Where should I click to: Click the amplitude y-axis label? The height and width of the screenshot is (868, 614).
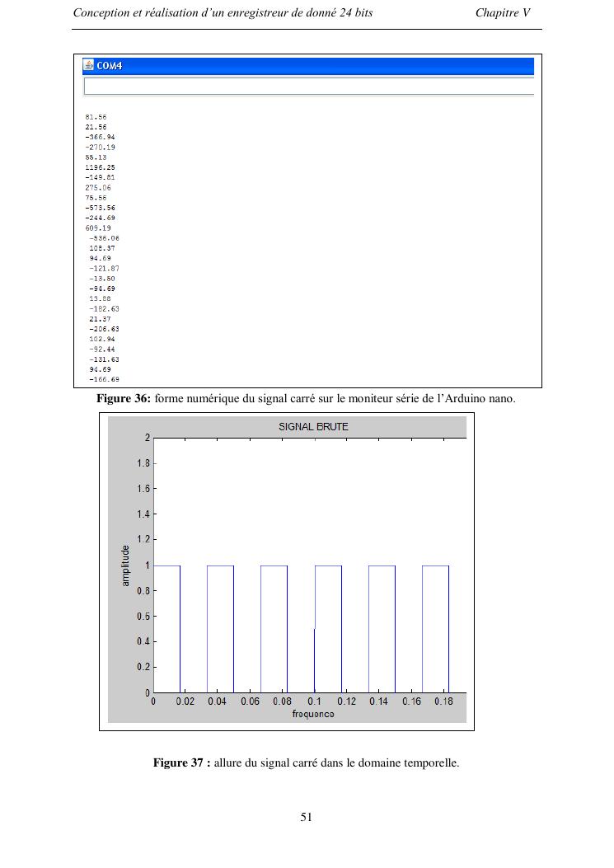click(x=126, y=565)
